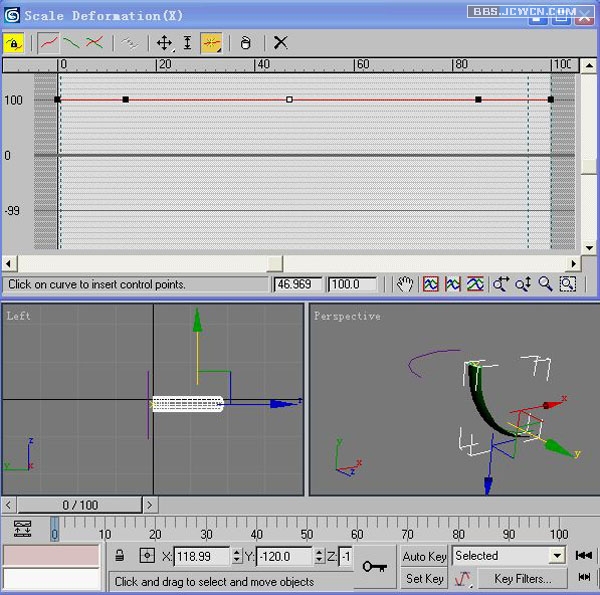Click the Perspective viewport label
Image resolution: width=600 pixels, height=595 pixels.
tap(347, 316)
